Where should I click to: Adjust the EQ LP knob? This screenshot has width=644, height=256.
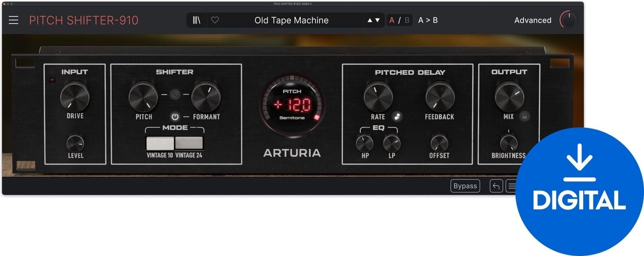tap(392, 144)
